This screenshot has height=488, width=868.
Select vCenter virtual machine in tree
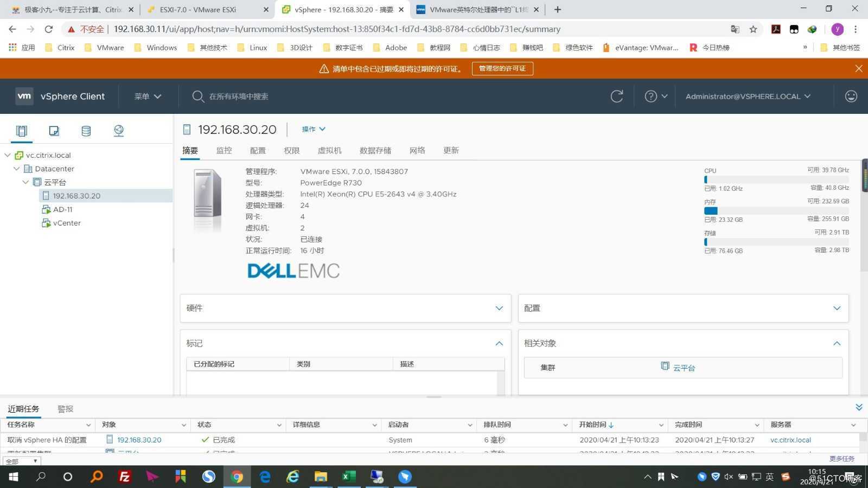click(x=67, y=223)
